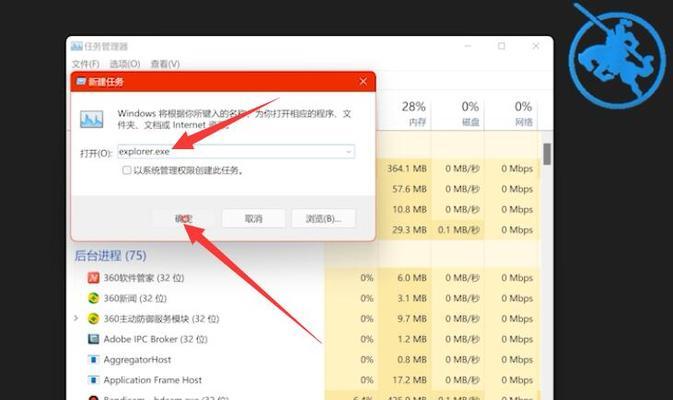Click the Task Manager title bar icon
The image size is (673, 400).
pyautogui.click(x=77, y=46)
